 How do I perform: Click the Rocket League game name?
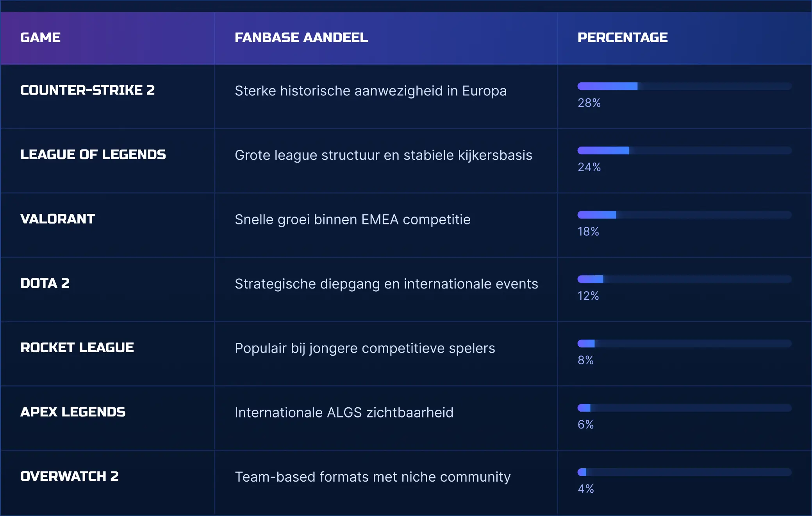77,348
